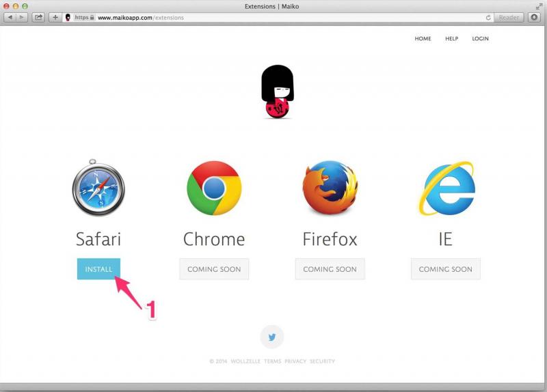This screenshot has height=392, width=547.
Task: Click COMING SOON under IE
Action: pos(446,269)
